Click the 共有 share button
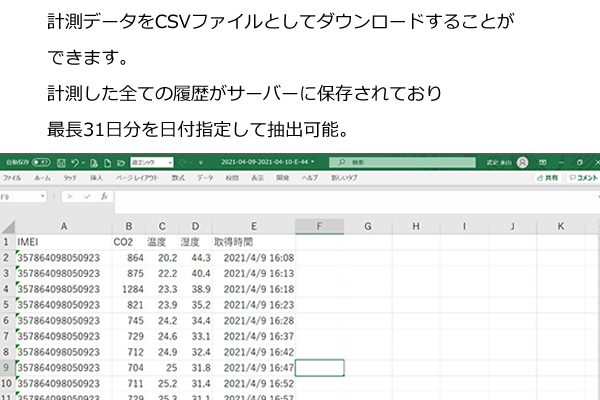This screenshot has width=600, height=400. pyautogui.click(x=548, y=178)
